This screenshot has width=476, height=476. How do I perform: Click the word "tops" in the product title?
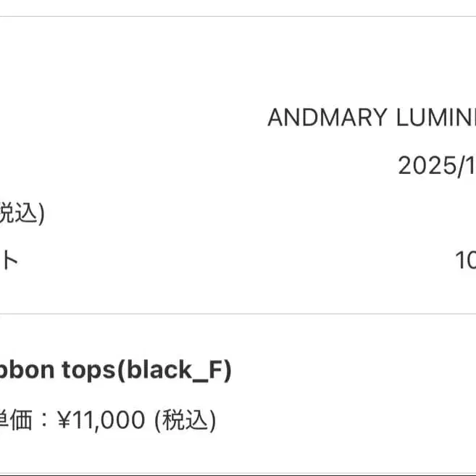click(x=88, y=371)
